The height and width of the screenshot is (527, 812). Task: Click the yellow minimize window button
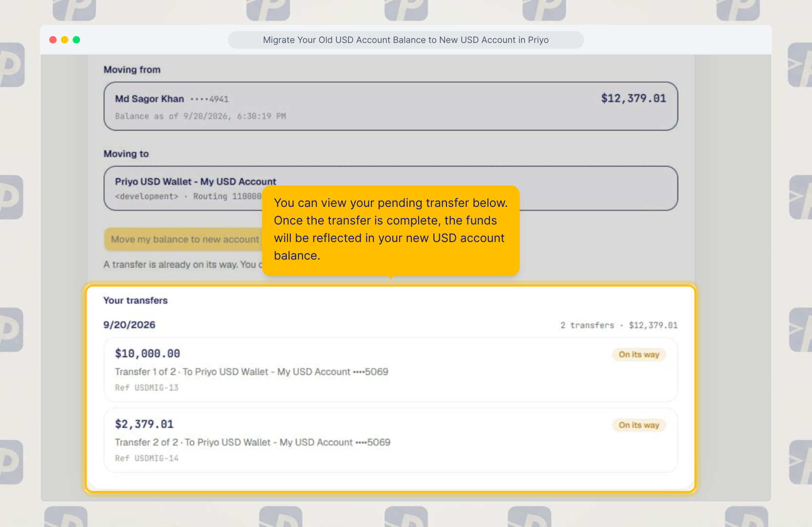click(x=65, y=40)
